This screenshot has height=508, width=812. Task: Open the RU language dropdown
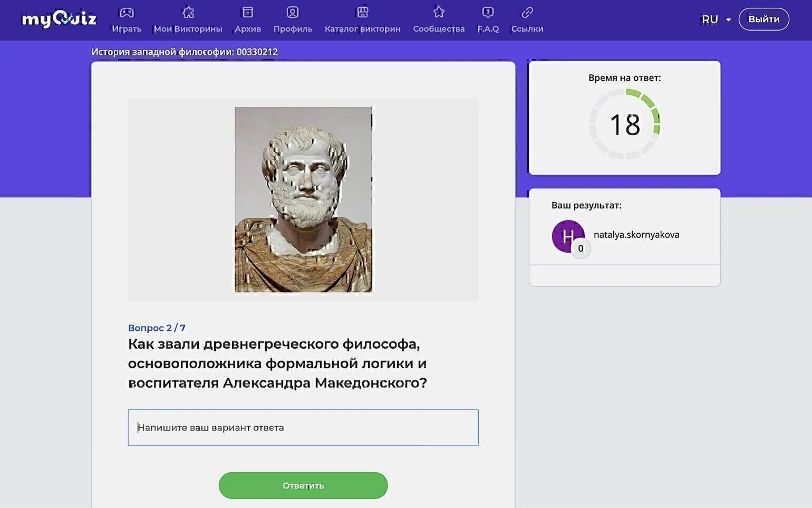pyautogui.click(x=710, y=20)
